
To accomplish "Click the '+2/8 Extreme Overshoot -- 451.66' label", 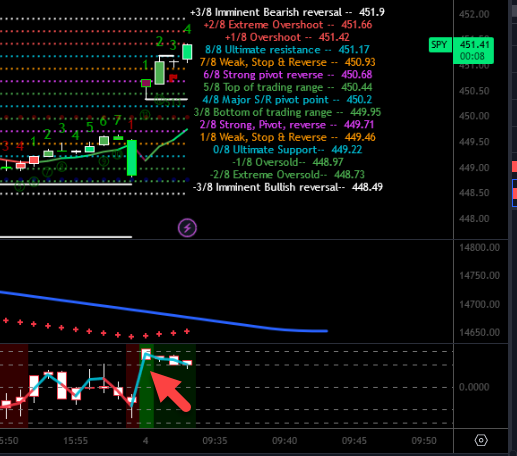I will (x=288, y=25).
